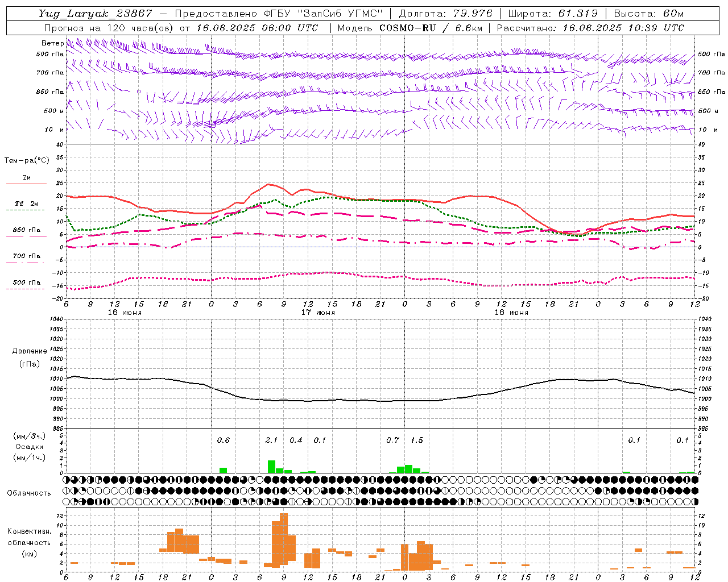Click the 2.1 precipitation total
The width and height of the screenshot is (728, 582).
(272, 440)
